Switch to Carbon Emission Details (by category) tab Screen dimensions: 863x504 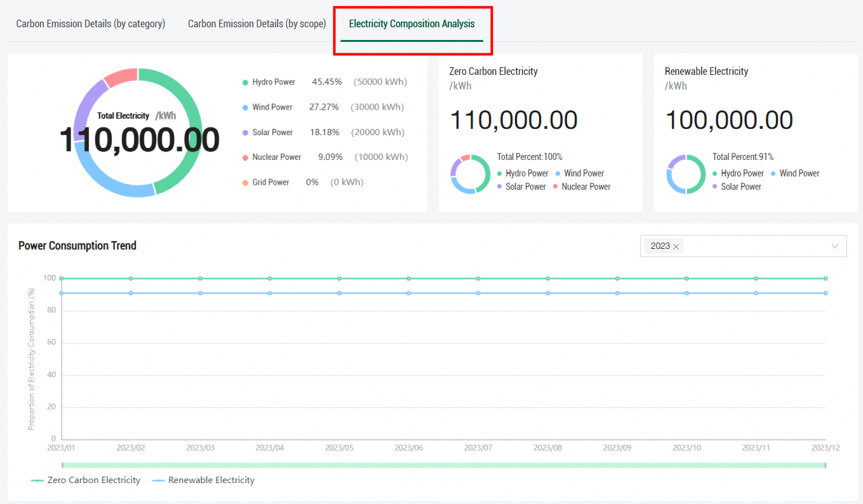point(91,23)
